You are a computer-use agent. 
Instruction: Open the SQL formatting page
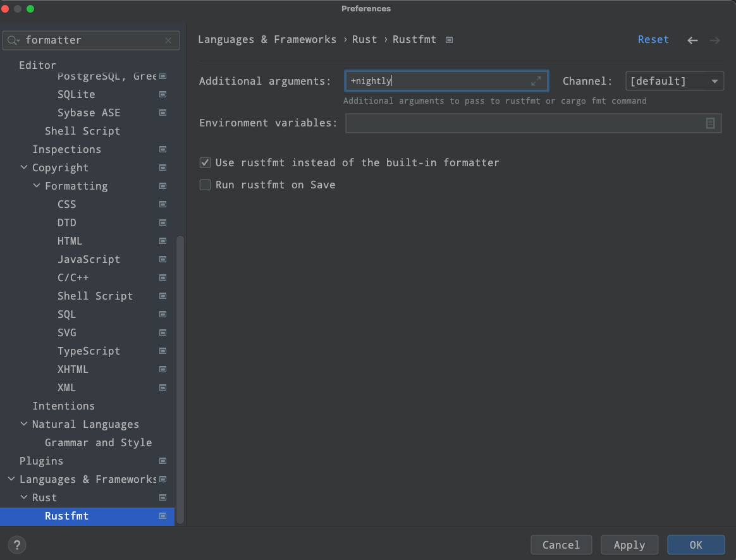(x=66, y=314)
